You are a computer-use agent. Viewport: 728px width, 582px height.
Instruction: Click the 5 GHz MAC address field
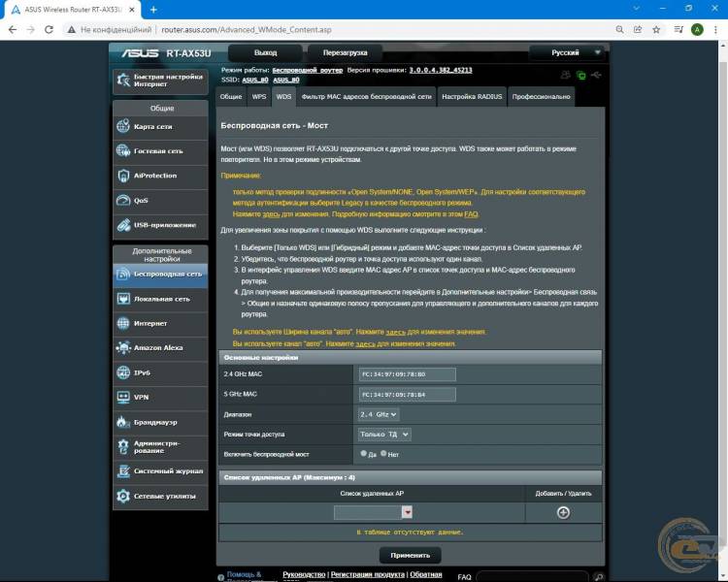[407, 395]
